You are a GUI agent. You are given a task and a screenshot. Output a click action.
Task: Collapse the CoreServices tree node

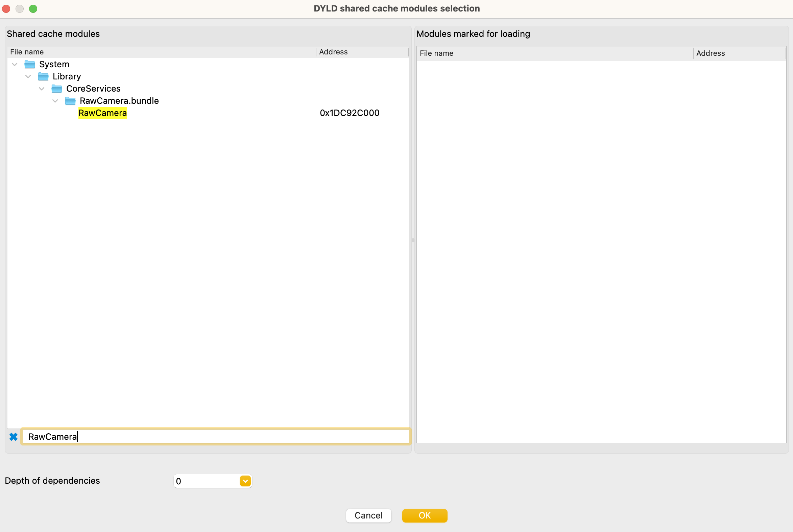pos(42,89)
